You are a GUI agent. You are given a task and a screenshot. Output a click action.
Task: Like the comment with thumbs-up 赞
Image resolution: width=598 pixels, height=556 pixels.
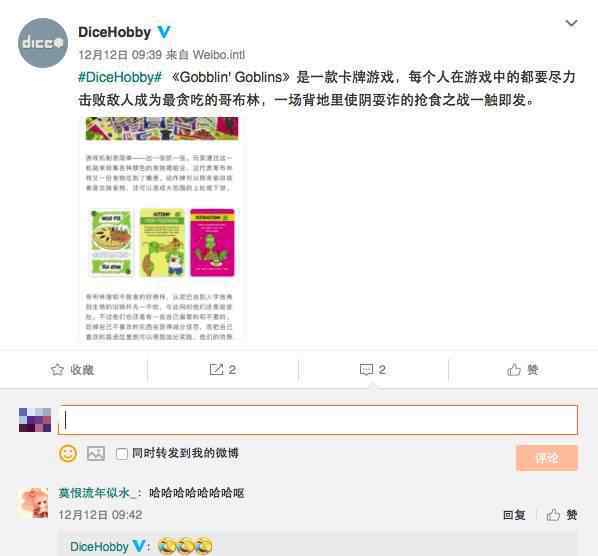point(561,515)
